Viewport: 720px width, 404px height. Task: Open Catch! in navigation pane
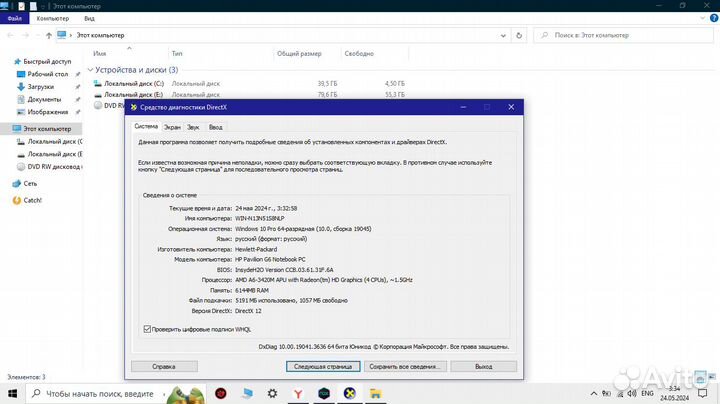[x=32, y=200]
